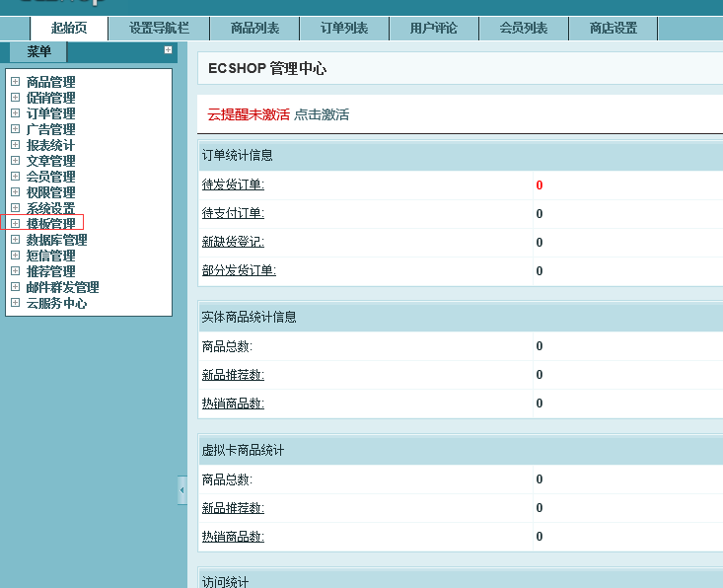This screenshot has width=723, height=588.
Task: Expand the 云服务中心 plus icon
Action: 15,303
